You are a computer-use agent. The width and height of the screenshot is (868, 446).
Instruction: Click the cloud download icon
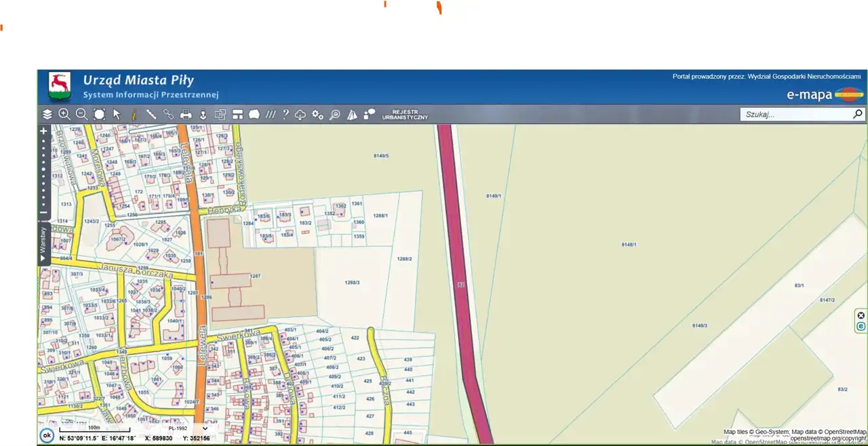coord(300,115)
